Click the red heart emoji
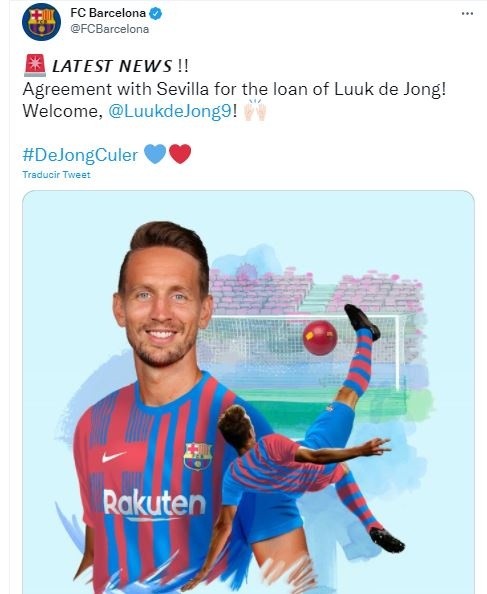The width and height of the screenshot is (487, 594). coord(180,154)
